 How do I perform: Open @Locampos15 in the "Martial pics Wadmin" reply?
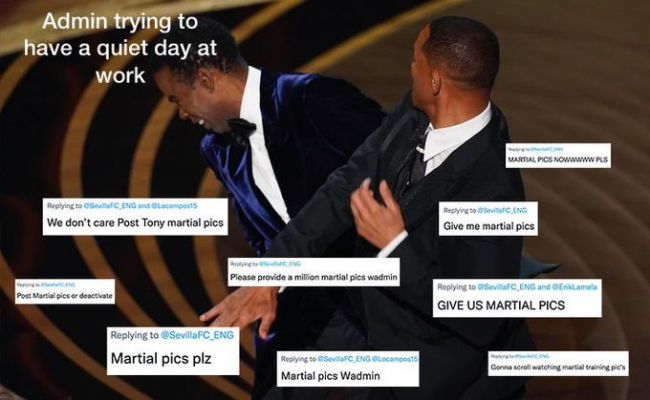click(395, 359)
